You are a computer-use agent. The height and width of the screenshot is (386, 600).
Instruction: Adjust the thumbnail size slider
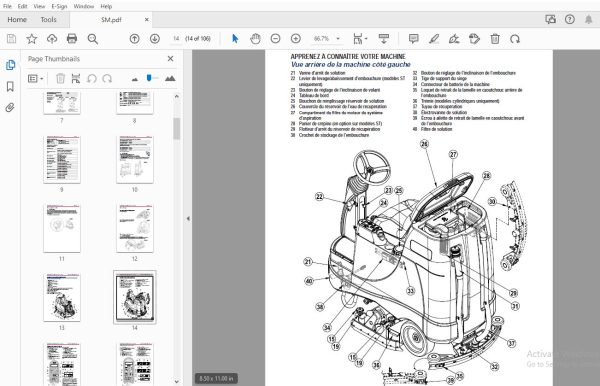[x=149, y=78]
